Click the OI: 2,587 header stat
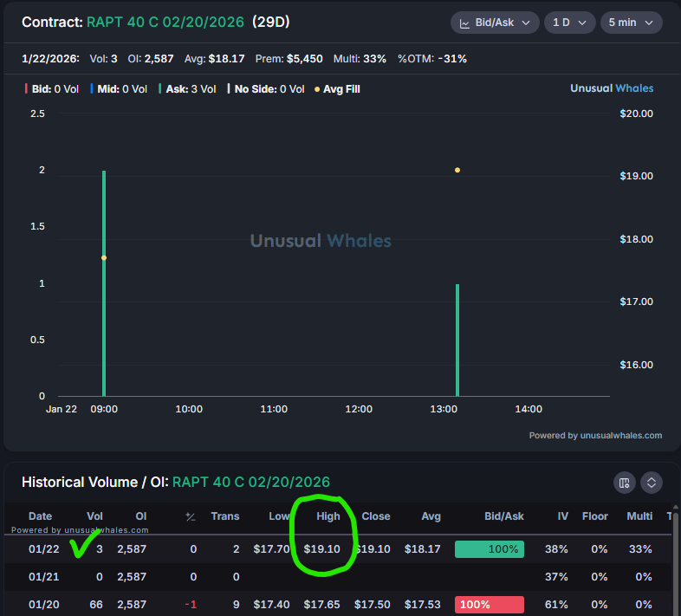 coord(151,59)
